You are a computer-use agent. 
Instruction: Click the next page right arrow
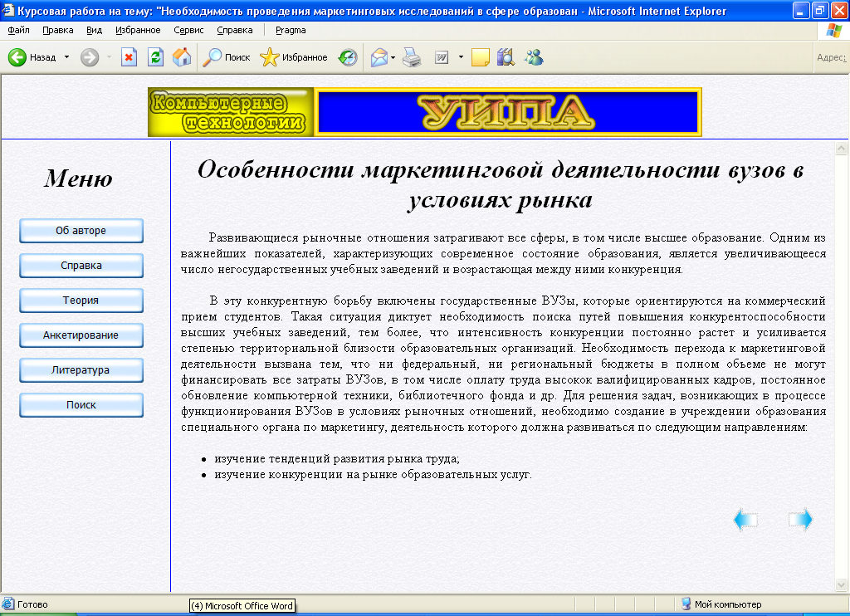[800, 520]
